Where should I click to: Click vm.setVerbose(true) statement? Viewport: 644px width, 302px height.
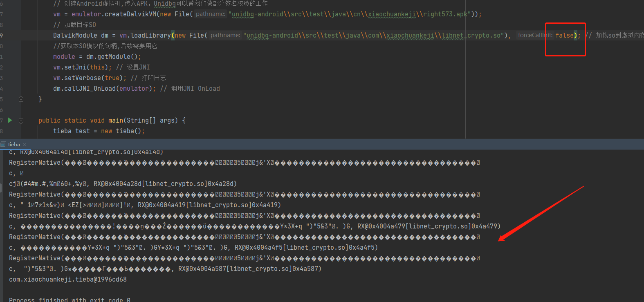(x=90, y=78)
